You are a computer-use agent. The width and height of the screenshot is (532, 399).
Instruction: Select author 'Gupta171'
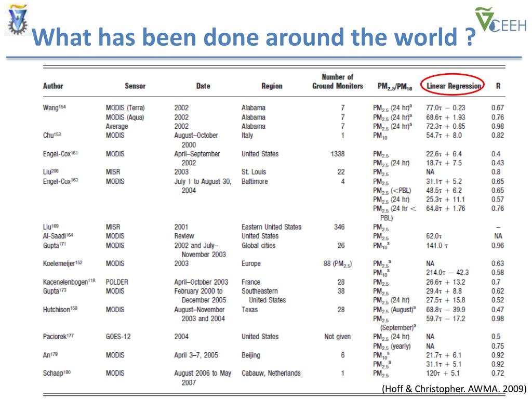[54, 245]
